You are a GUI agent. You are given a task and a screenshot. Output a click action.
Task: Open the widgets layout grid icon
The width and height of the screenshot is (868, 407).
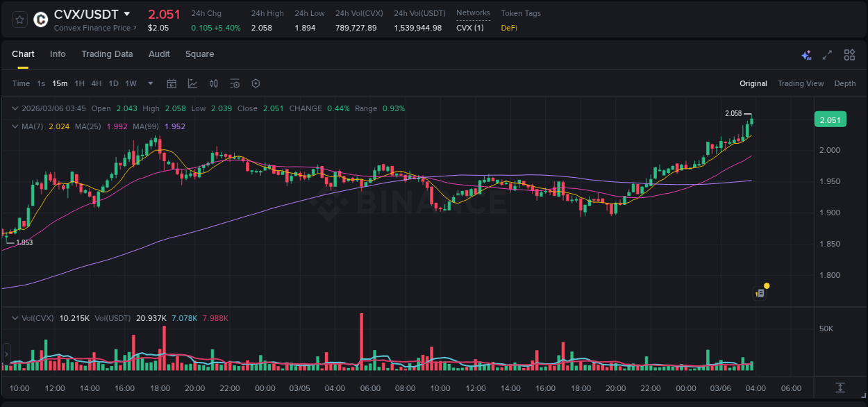pyautogui.click(x=849, y=55)
